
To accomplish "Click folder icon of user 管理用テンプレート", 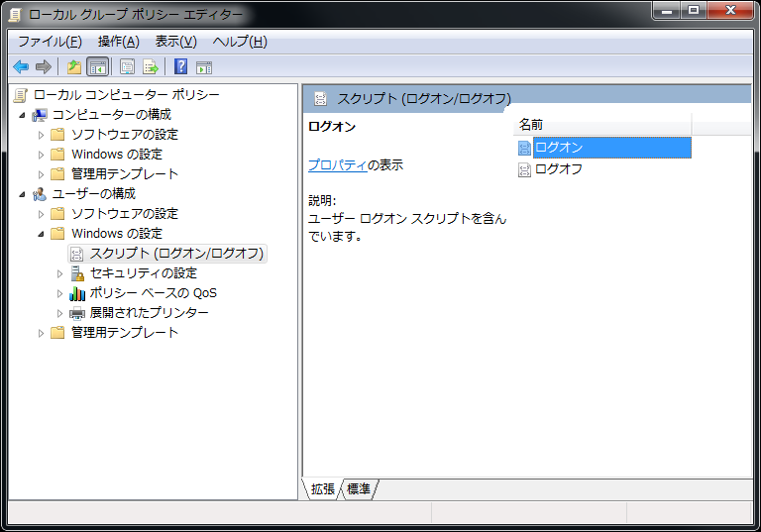I will (x=57, y=333).
